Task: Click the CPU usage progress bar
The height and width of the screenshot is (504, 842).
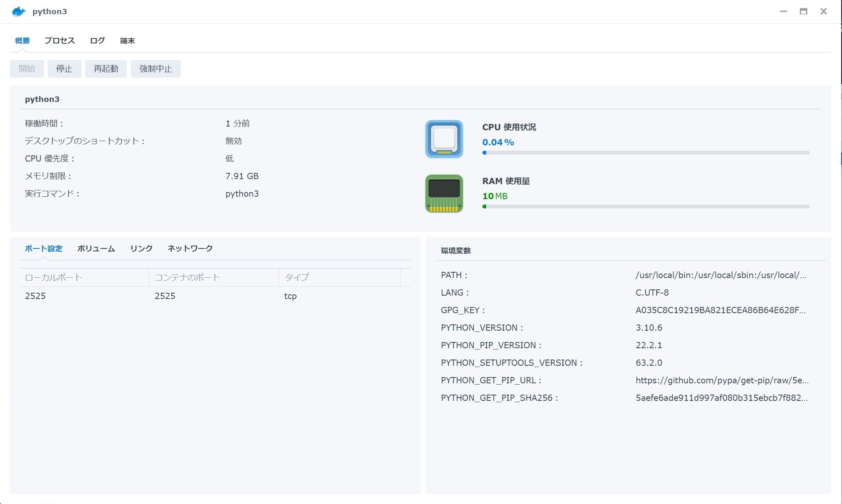Action: tap(645, 153)
